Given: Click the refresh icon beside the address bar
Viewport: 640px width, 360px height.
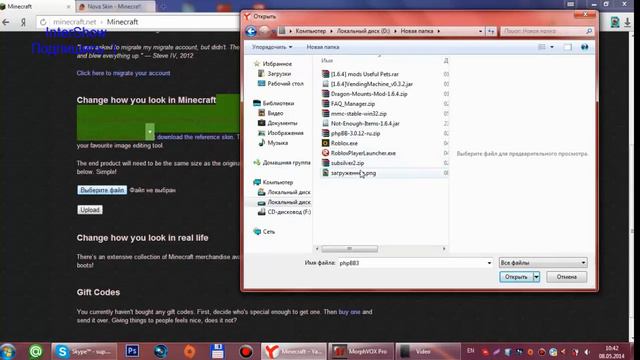Looking at the screenshot, I should (491, 31).
